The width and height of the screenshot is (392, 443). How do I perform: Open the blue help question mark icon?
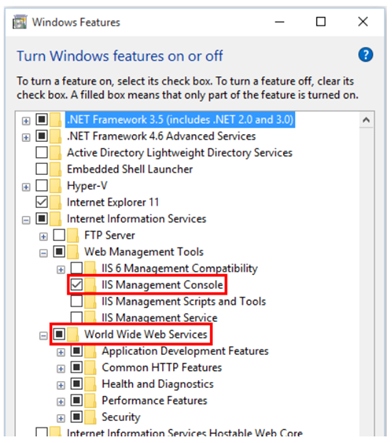pos(365,55)
